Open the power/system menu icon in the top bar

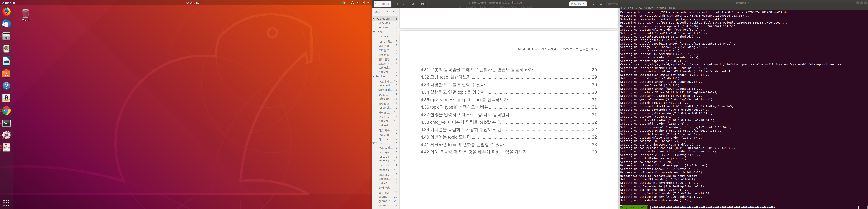click(364, 3)
